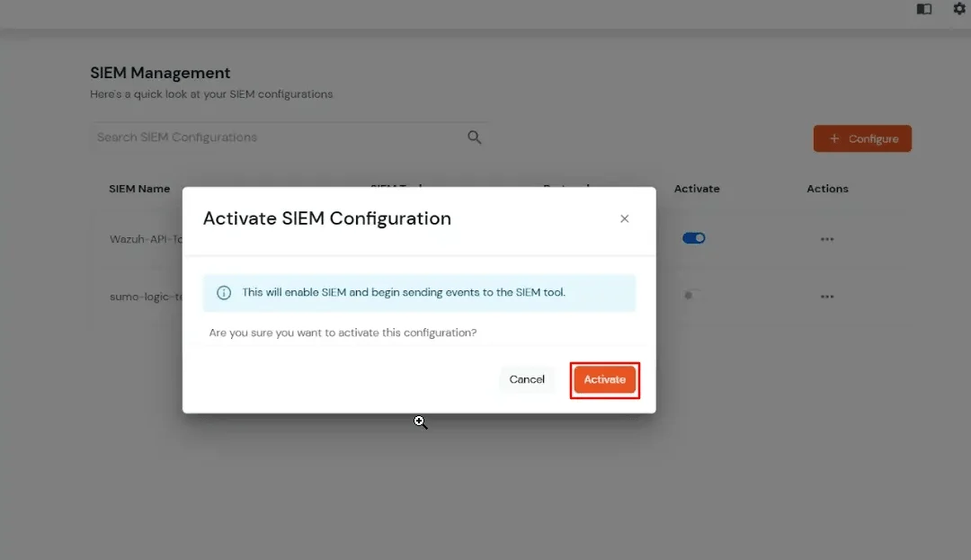Select the Wazuh-API configuration row

[x=144, y=238]
